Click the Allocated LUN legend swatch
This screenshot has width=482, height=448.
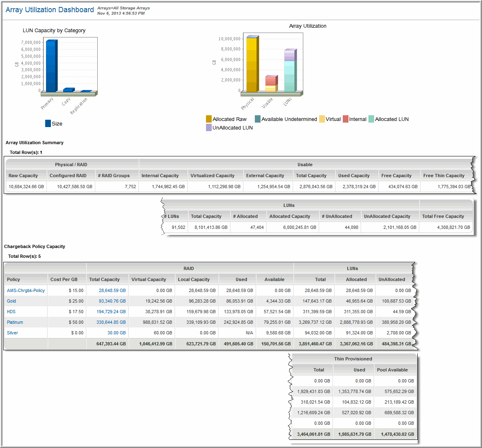[x=371, y=119]
